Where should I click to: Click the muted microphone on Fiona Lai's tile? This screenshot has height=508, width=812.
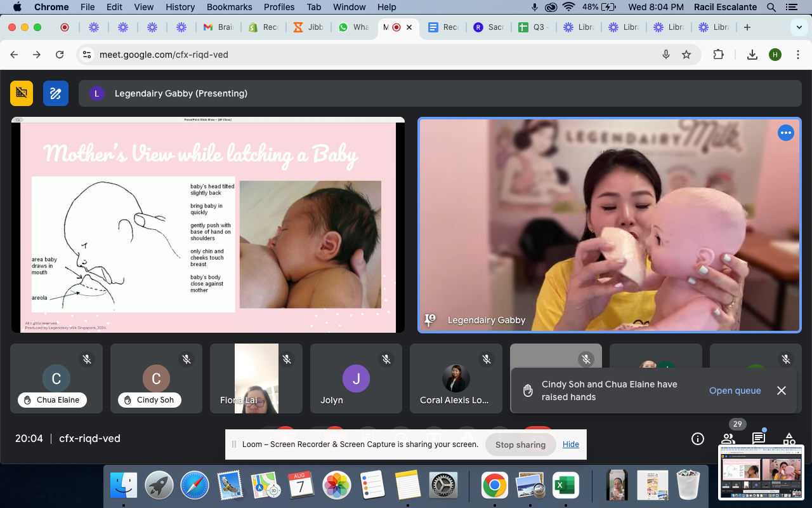click(287, 359)
